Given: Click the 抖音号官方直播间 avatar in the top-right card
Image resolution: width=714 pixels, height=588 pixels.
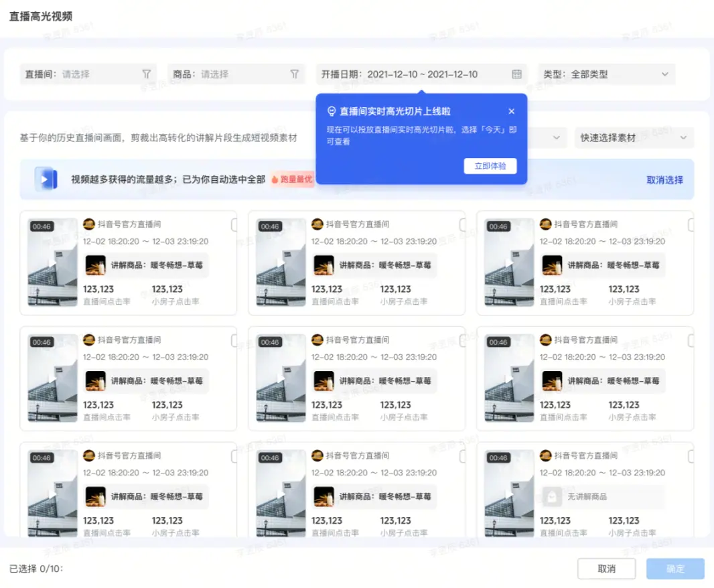Looking at the screenshot, I should [x=545, y=224].
